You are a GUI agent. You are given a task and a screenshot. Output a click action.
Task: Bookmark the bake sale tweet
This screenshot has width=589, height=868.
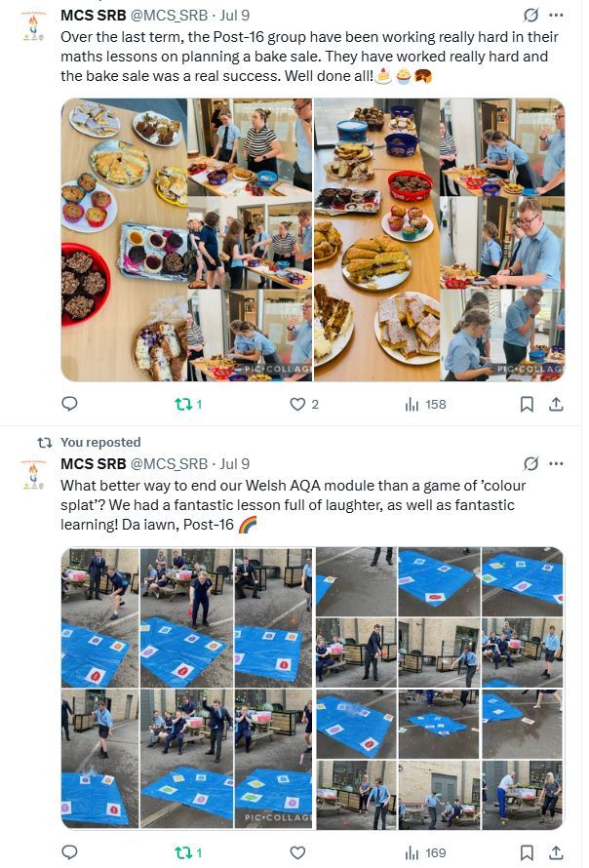[527, 404]
